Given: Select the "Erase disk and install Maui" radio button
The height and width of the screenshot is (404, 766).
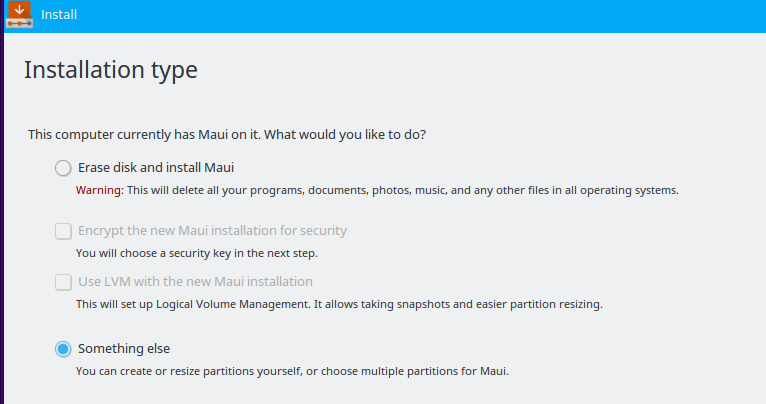Looking at the screenshot, I should click(x=63, y=168).
